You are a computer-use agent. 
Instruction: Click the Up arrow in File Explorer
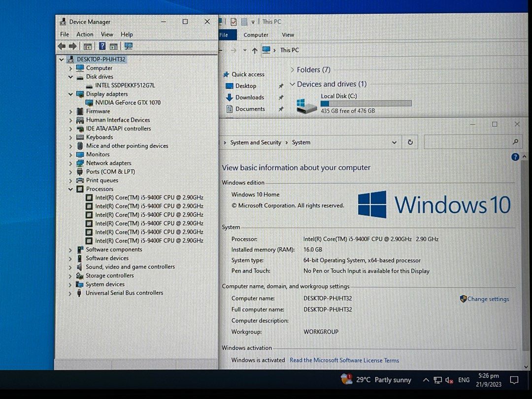coord(254,50)
